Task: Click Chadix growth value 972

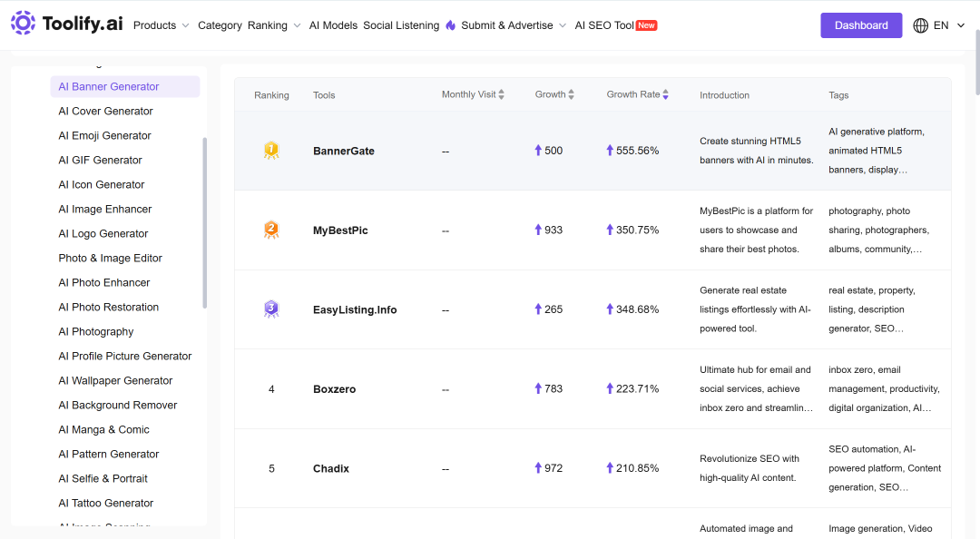Action: tap(554, 468)
